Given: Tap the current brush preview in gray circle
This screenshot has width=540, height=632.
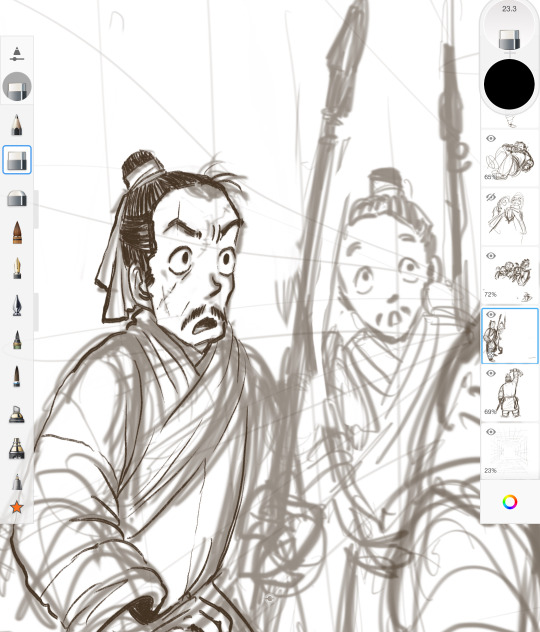Looking at the screenshot, I should pos(17,86).
